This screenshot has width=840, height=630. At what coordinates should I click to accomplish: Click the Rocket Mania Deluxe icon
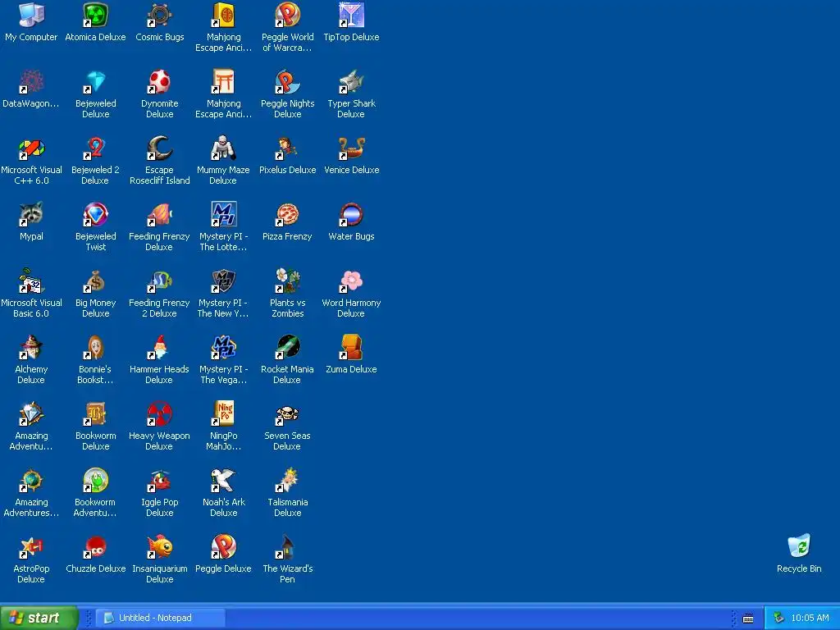click(x=287, y=347)
